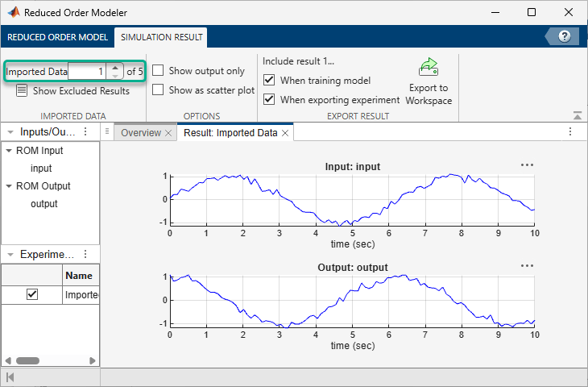Click the Experiments panel horizontal scrollbar thumb

27,360
